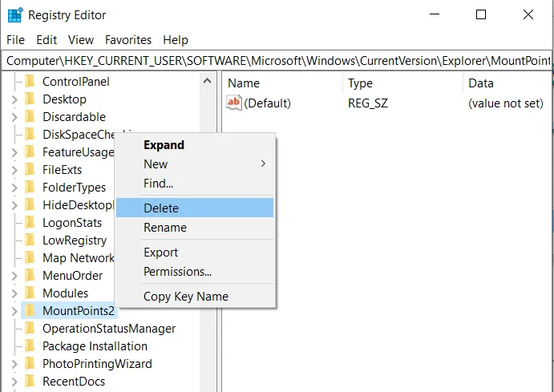Viewport: 554px width, 392px height.
Task: Click the registry path address bar
Action: 277,61
